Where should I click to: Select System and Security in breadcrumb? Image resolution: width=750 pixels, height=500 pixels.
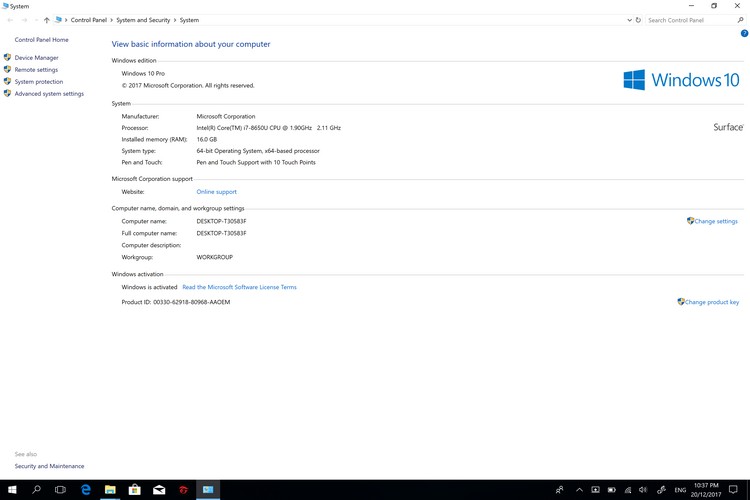click(x=143, y=20)
